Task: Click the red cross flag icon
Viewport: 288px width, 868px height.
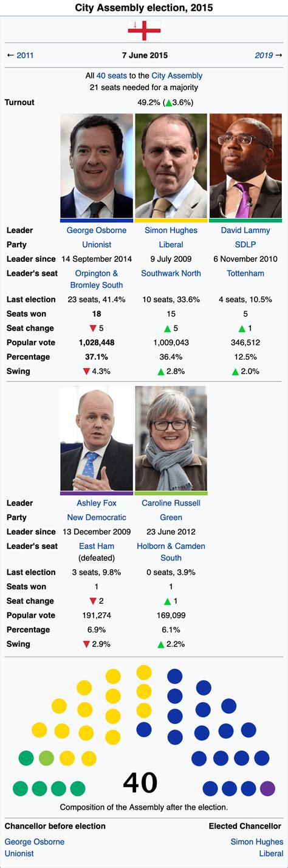Action: (x=144, y=30)
